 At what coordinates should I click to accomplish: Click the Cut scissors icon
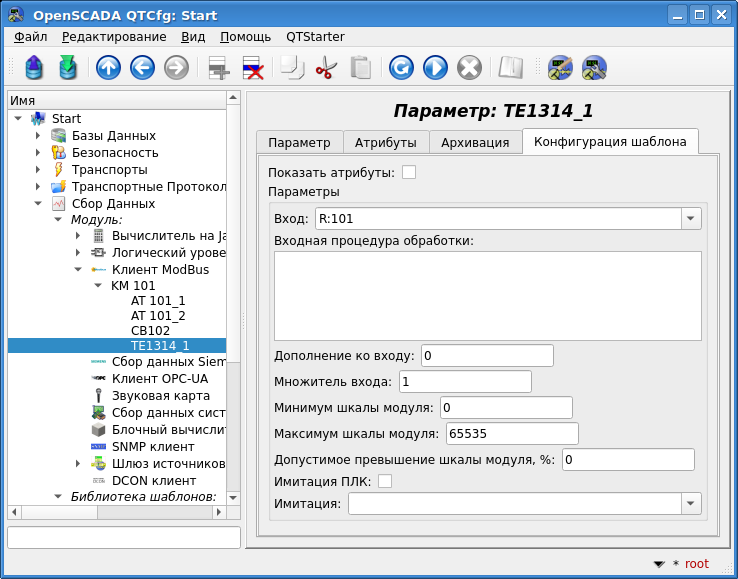pos(326,67)
